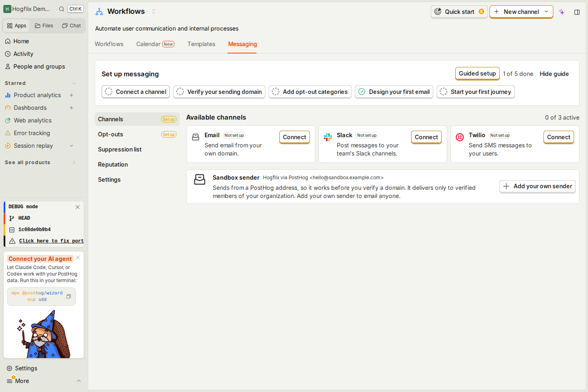Click Hide guide

click(x=554, y=74)
